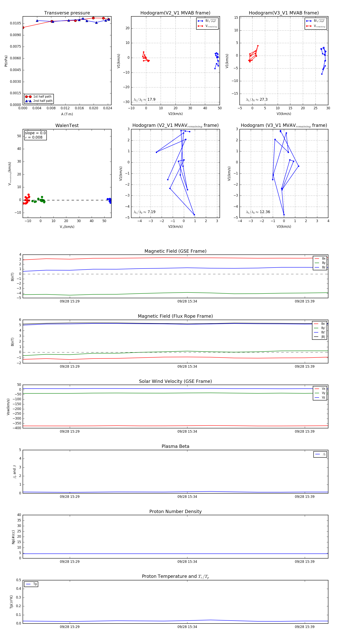Click the 'slope = 0.0' annotation in WalenTest
The image size is (351, 644).
click(35, 133)
